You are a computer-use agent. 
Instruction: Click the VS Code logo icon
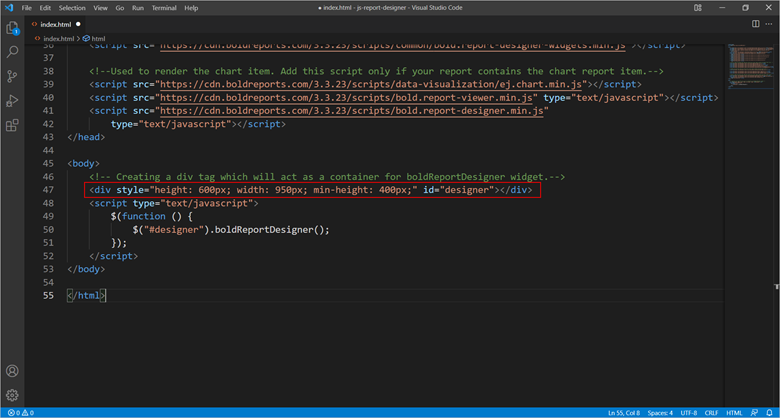click(8, 7)
